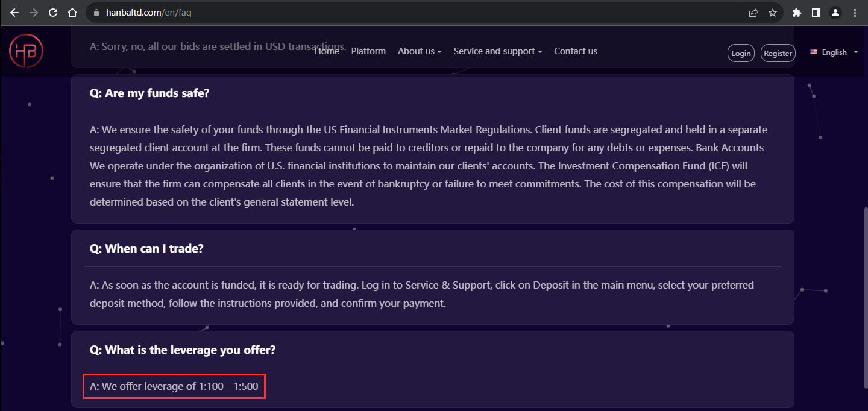Open the Chrome profile avatar icon
This screenshot has width=868, height=411.
pos(835,13)
